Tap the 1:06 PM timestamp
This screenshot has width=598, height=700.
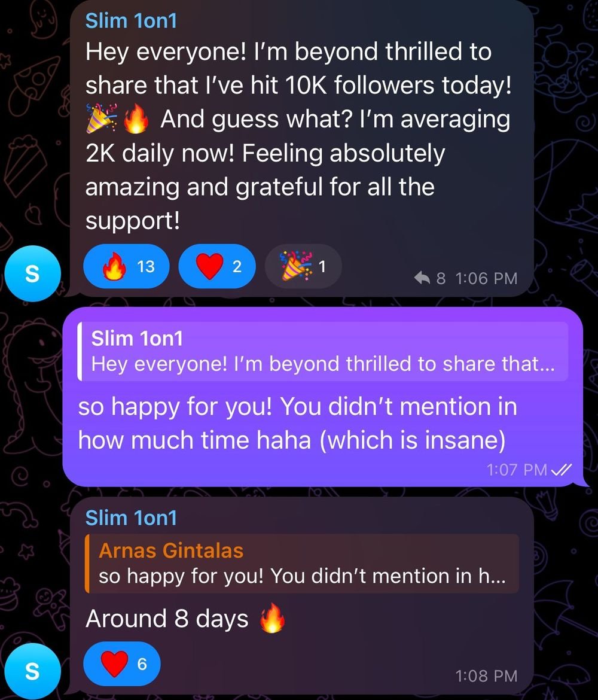486,278
